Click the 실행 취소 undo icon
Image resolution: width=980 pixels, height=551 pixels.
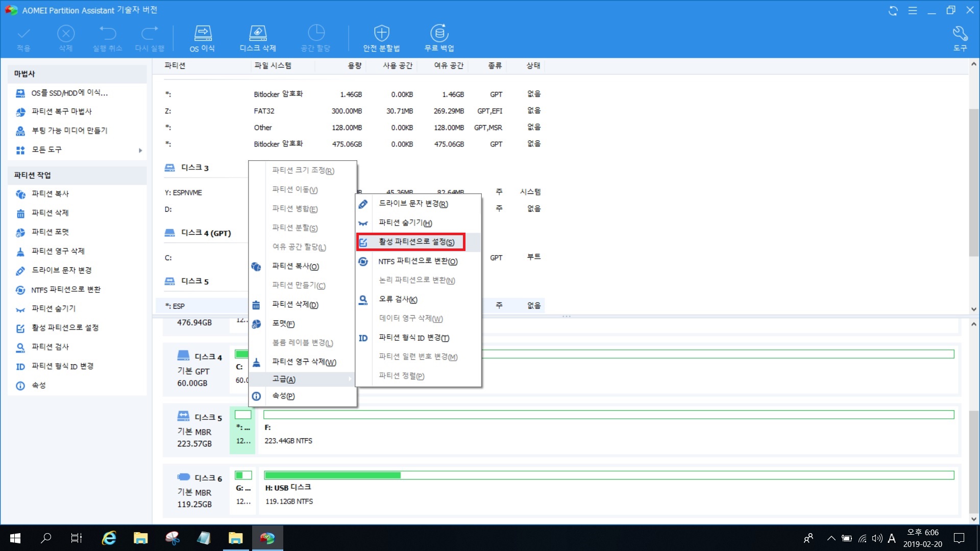107,39
